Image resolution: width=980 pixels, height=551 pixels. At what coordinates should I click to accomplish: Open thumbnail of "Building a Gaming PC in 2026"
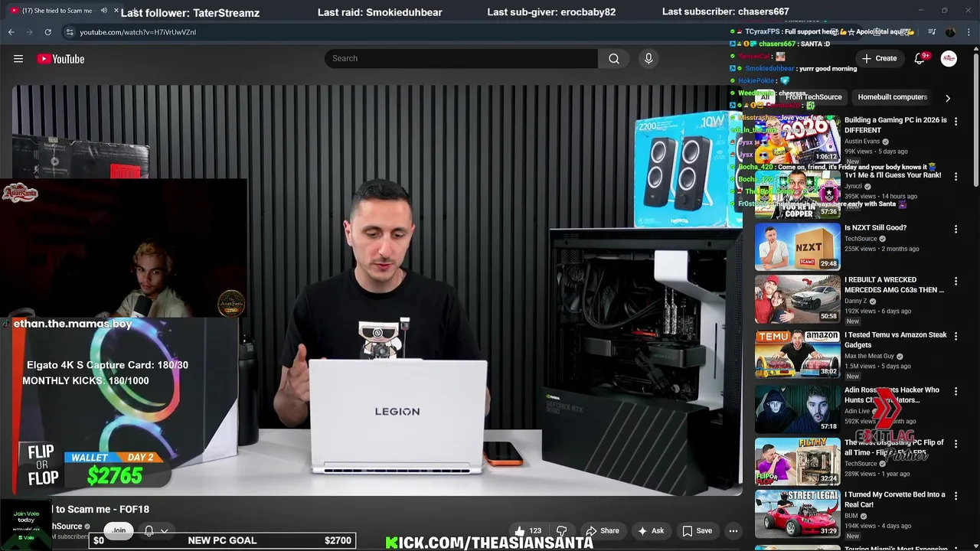(x=797, y=138)
